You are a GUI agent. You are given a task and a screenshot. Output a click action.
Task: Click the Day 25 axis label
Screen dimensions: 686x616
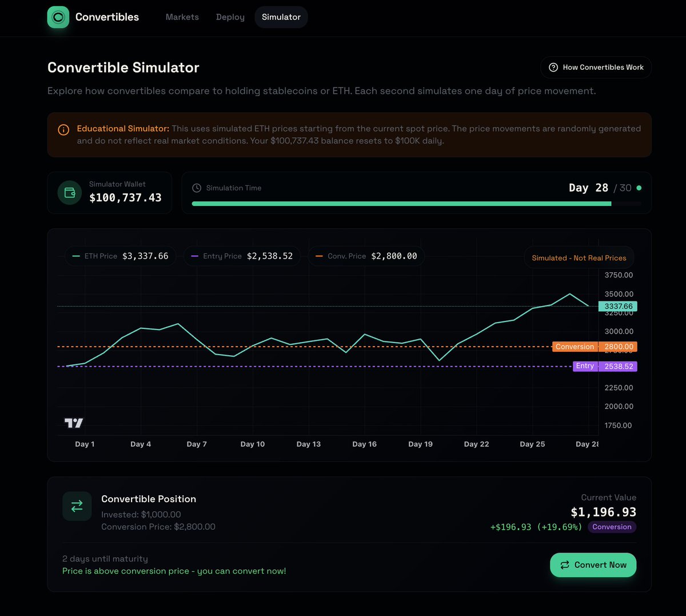[x=532, y=444]
